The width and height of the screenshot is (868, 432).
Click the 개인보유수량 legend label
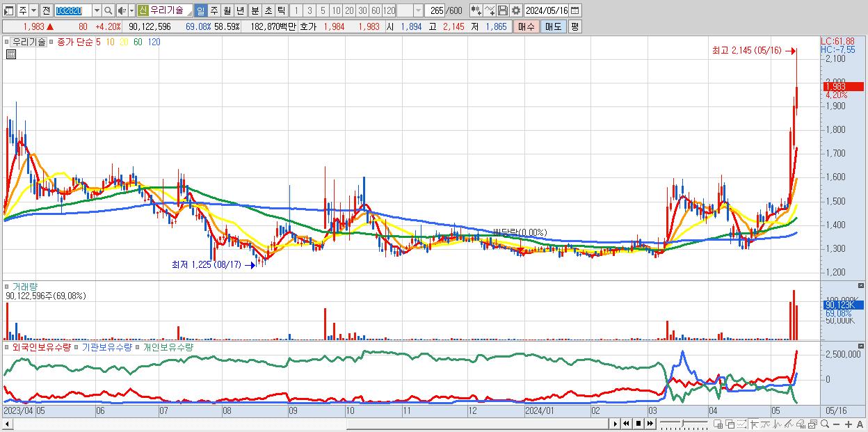(x=168, y=346)
